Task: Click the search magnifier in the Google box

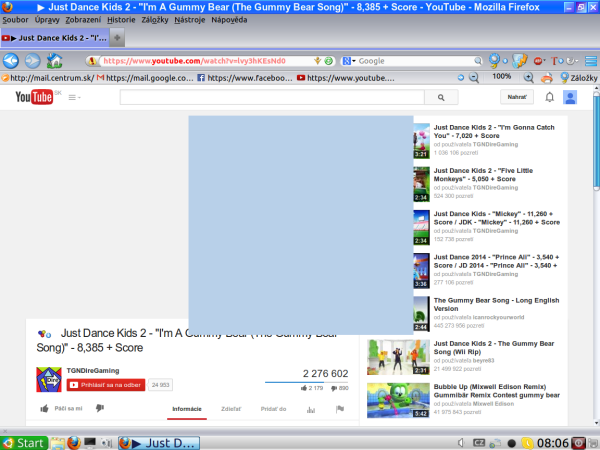Action: pyautogui.click(x=478, y=61)
